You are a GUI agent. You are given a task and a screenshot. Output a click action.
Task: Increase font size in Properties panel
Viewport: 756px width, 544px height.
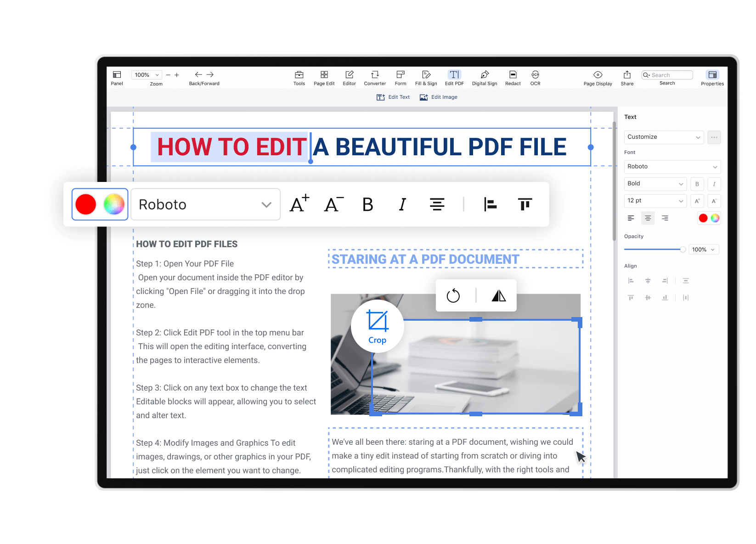click(x=697, y=201)
